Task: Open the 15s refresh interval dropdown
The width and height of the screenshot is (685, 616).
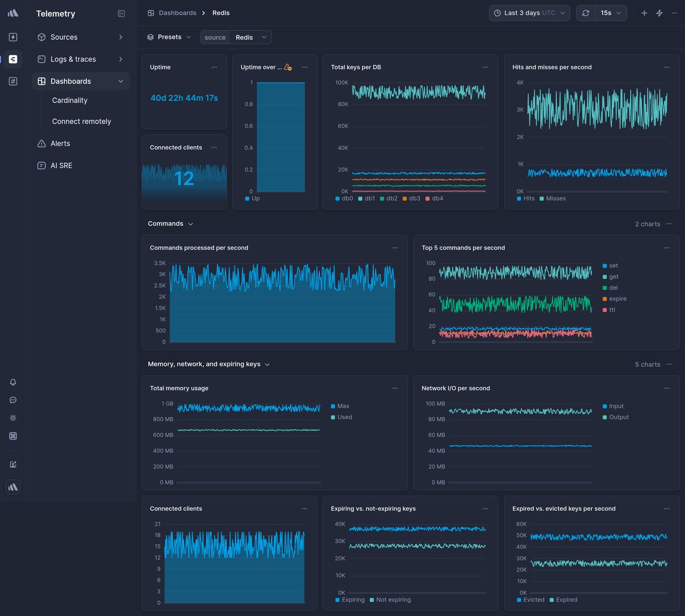Action: (610, 13)
